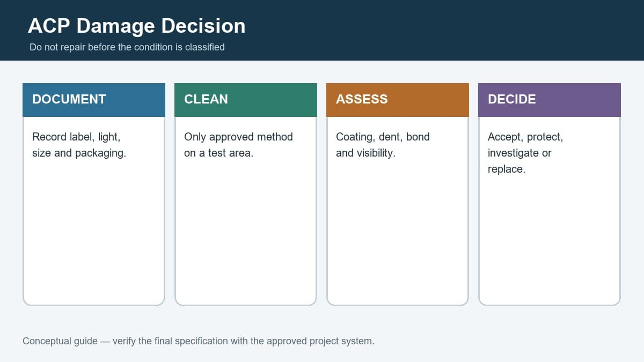The height and width of the screenshot is (362, 644).
Task: Click the word 'replace.' in the DECIDE card
Action: (x=507, y=169)
